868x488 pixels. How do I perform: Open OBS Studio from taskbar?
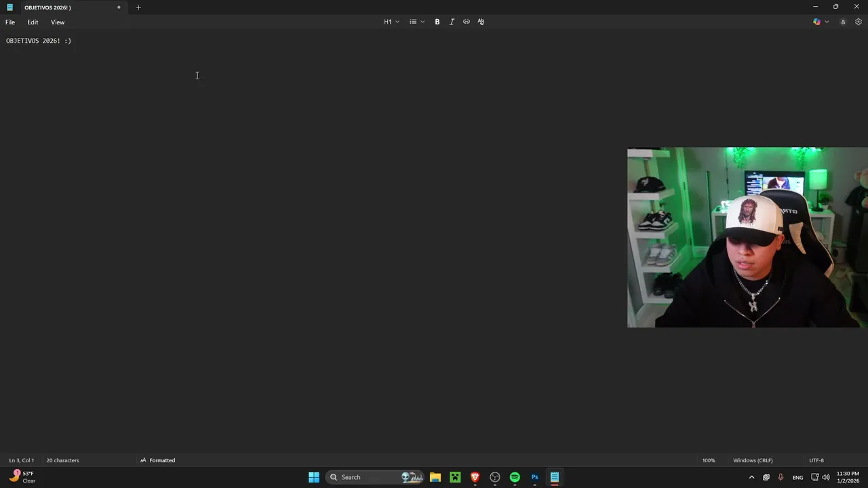pos(495,477)
